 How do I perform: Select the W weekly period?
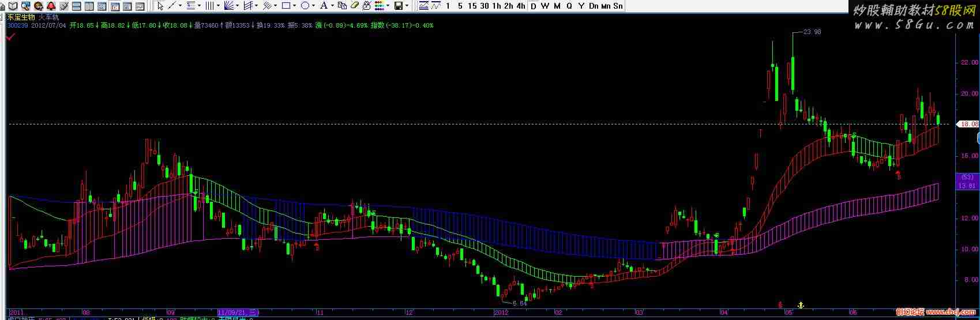click(x=545, y=6)
